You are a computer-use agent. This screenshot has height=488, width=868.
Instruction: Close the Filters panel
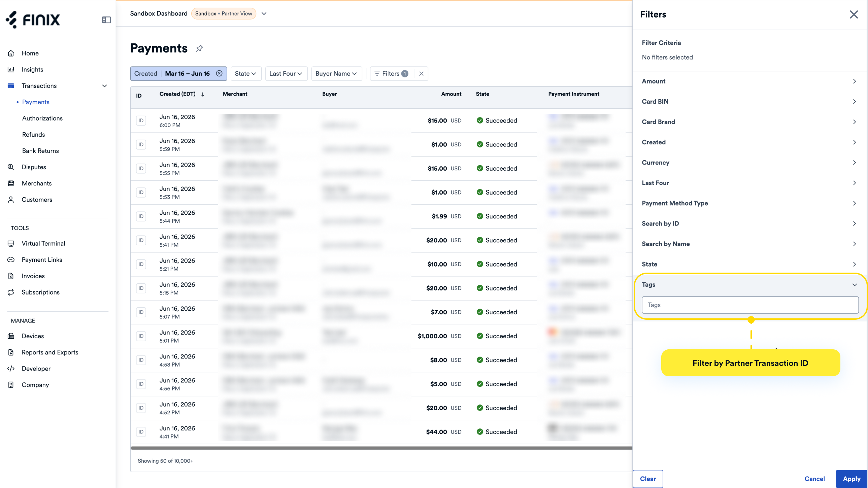(x=854, y=14)
